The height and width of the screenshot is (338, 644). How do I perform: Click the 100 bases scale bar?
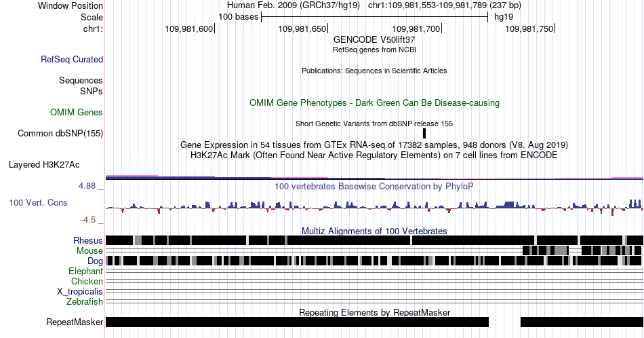[374, 17]
